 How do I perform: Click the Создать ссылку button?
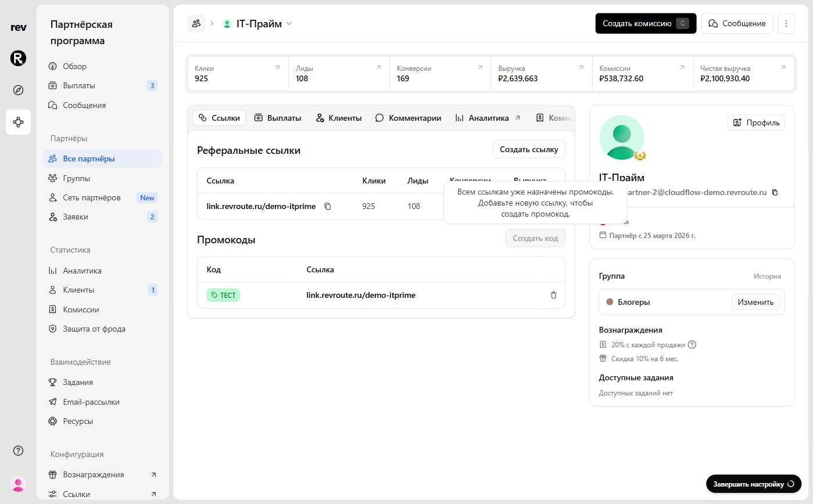(529, 149)
